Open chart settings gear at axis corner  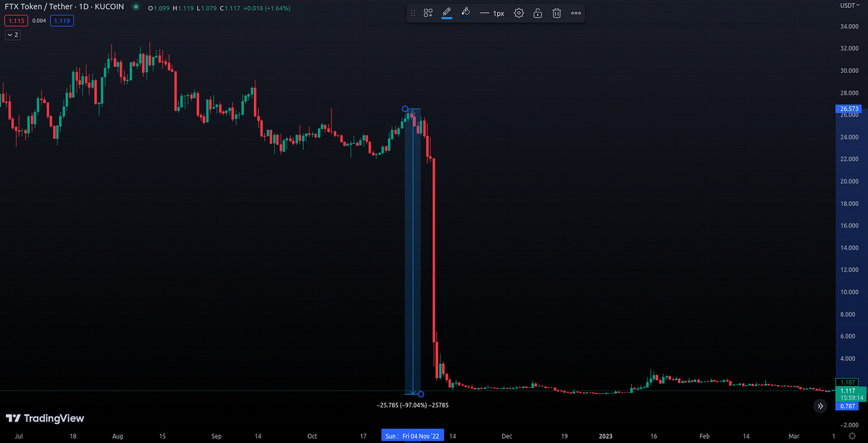(x=852, y=436)
